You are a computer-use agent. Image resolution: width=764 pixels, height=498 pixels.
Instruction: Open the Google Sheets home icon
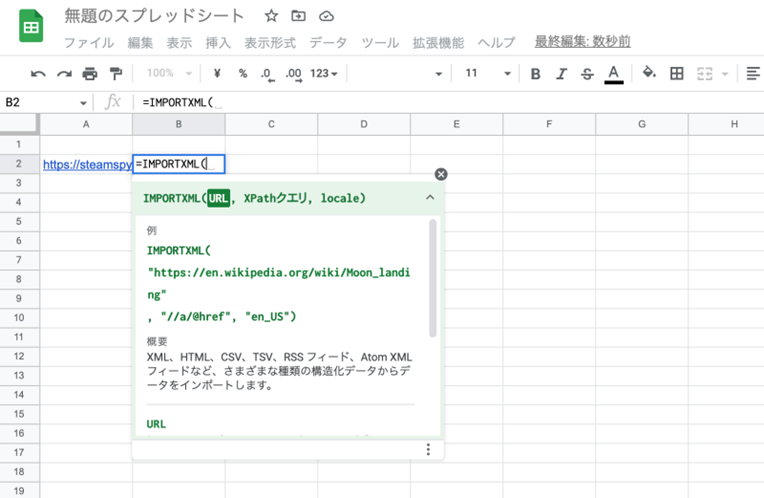click(31, 26)
